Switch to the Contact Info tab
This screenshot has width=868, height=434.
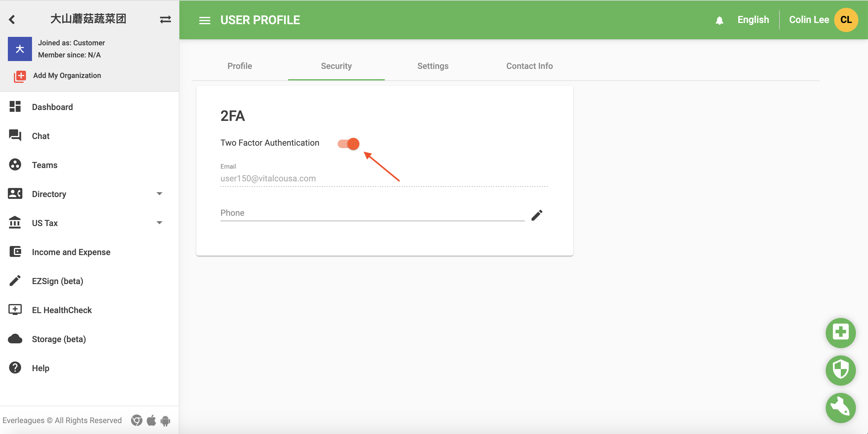pyautogui.click(x=529, y=66)
